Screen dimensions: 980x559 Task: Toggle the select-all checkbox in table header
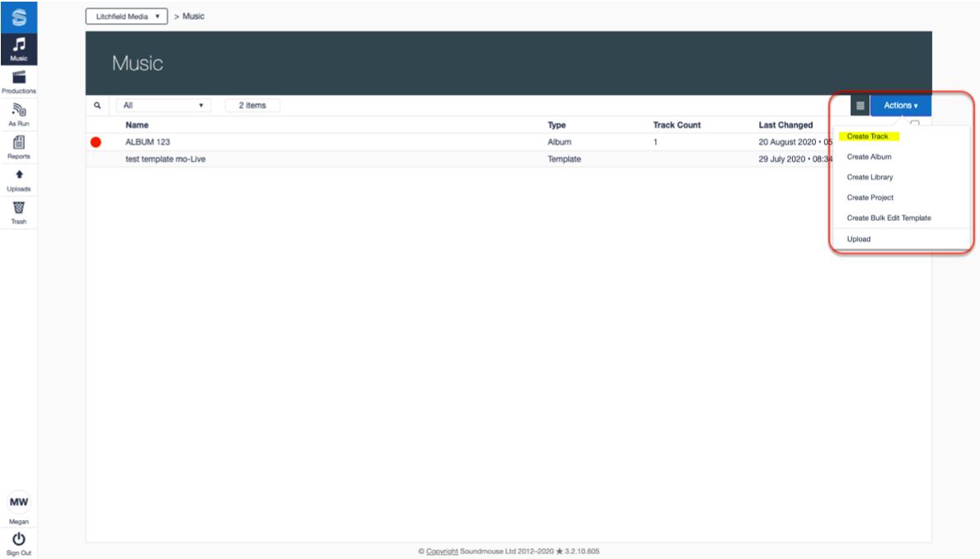click(x=915, y=124)
